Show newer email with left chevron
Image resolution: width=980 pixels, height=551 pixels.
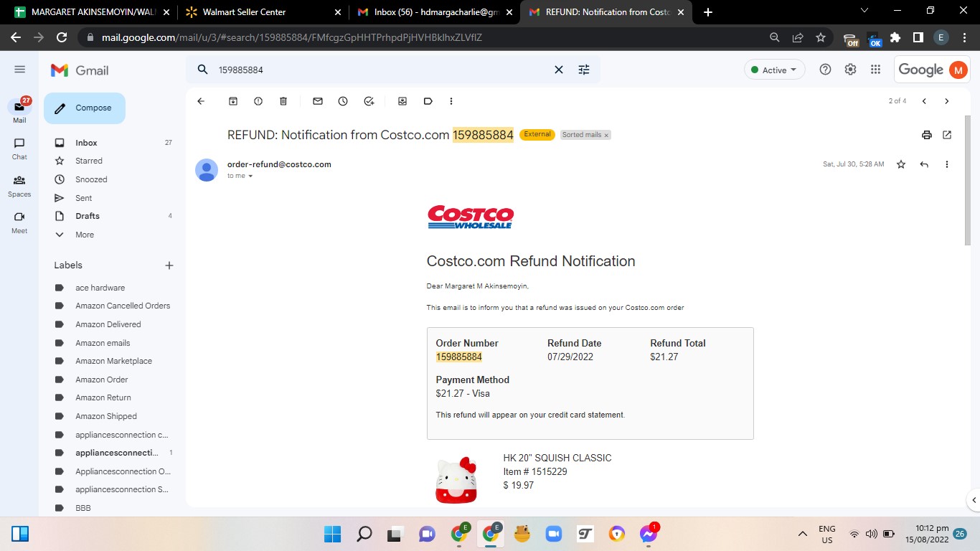point(924,101)
